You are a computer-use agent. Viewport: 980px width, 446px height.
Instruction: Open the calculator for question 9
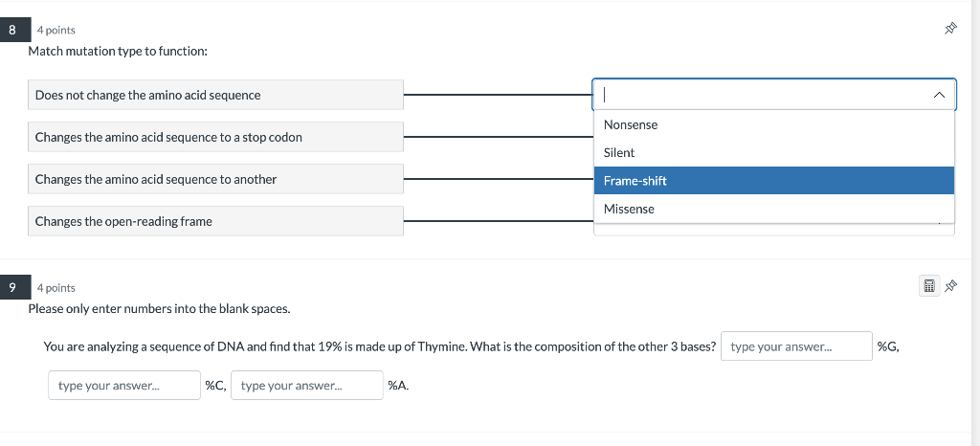(x=928, y=286)
